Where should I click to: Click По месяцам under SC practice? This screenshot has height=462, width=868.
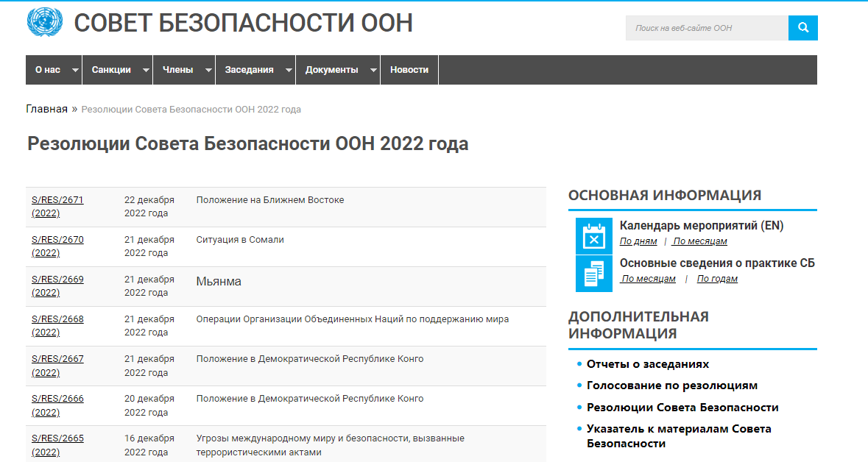click(x=648, y=279)
